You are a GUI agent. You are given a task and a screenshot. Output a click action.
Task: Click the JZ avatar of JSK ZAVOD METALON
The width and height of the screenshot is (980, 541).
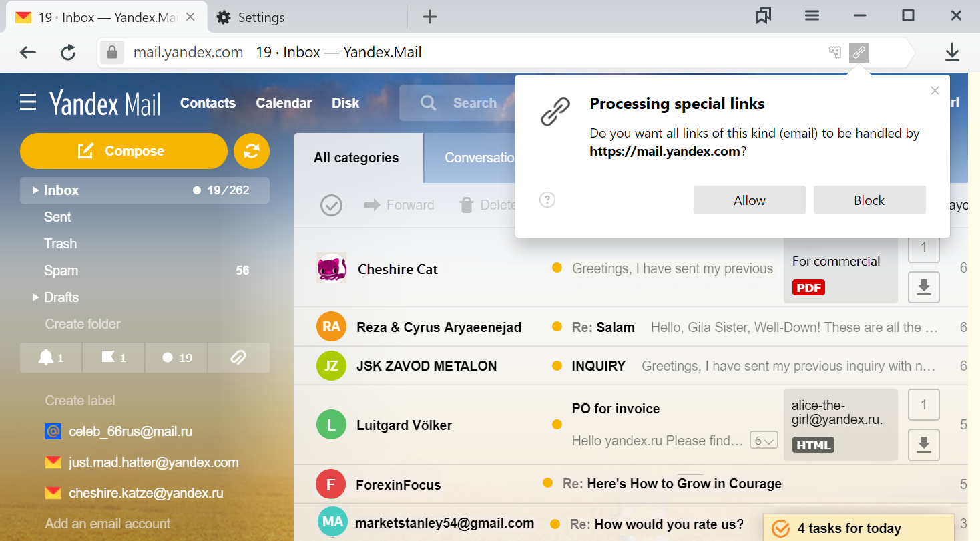(x=331, y=366)
